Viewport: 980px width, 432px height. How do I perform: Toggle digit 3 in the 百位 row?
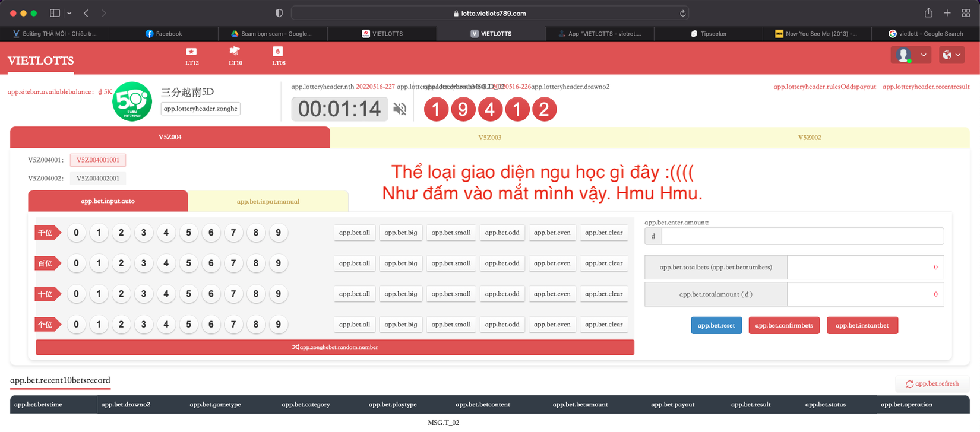pos(144,263)
